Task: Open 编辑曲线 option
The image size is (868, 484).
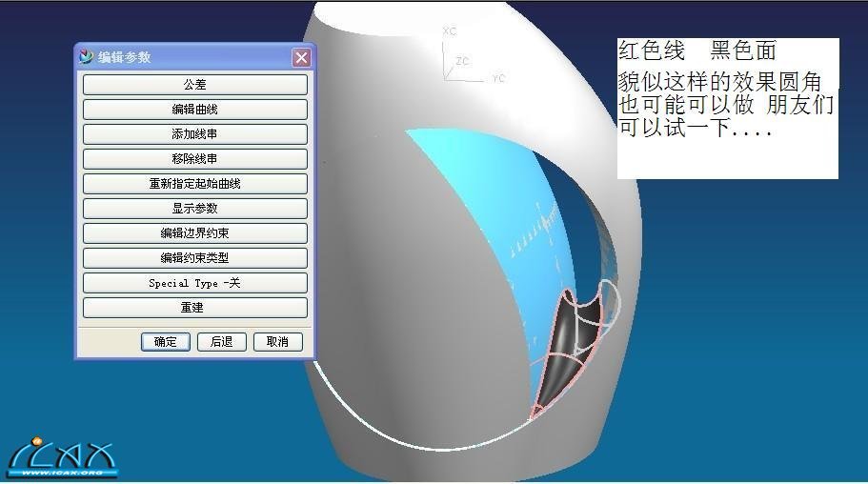Action: tap(195, 110)
